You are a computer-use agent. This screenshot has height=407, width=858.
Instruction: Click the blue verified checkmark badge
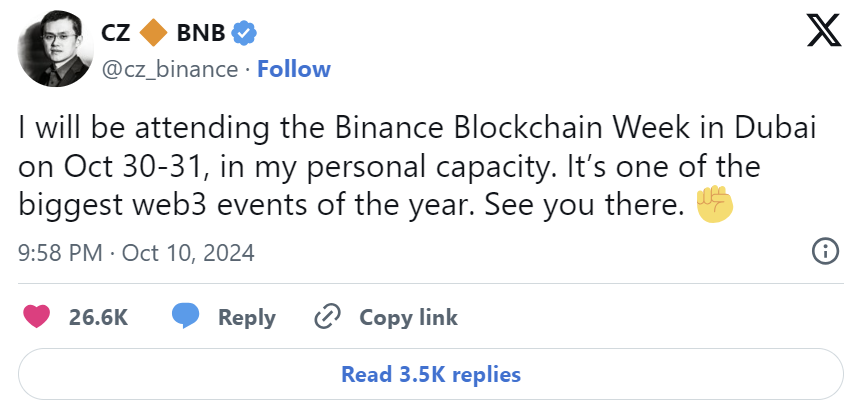[x=245, y=33]
